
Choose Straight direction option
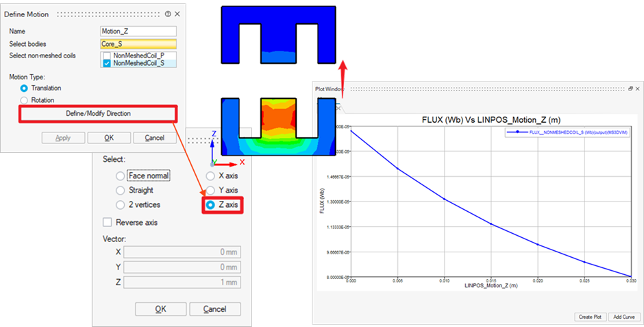(120, 191)
